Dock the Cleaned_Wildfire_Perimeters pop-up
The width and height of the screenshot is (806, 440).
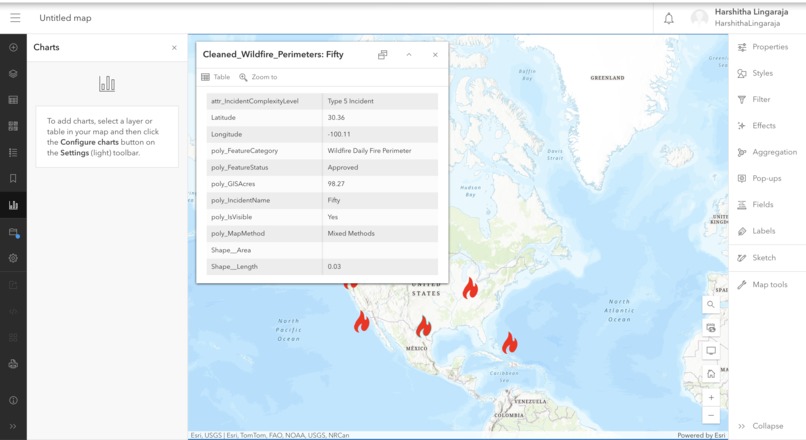(x=382, y=54)
